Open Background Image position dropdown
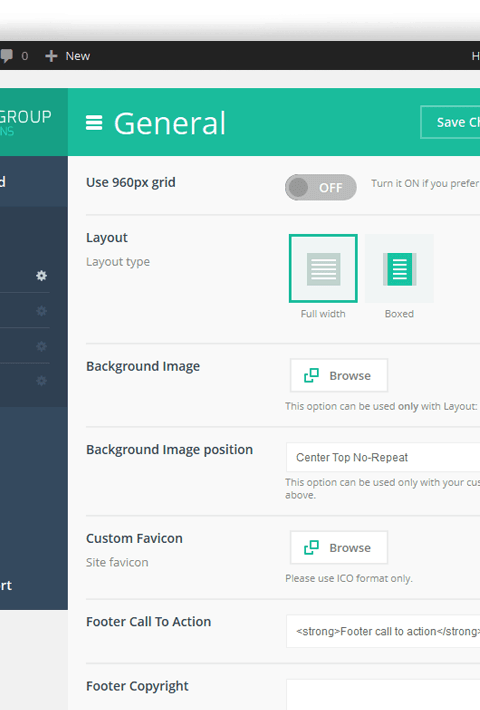Screen dimensions: 480x710 point(383,457)
